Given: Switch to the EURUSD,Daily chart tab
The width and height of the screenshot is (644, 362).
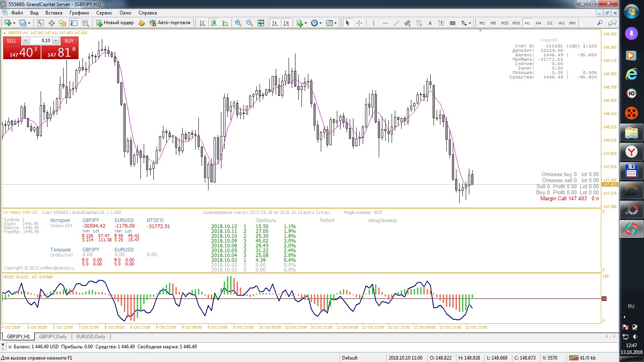Looking at the screenshot, I should [x=91, y=337].
